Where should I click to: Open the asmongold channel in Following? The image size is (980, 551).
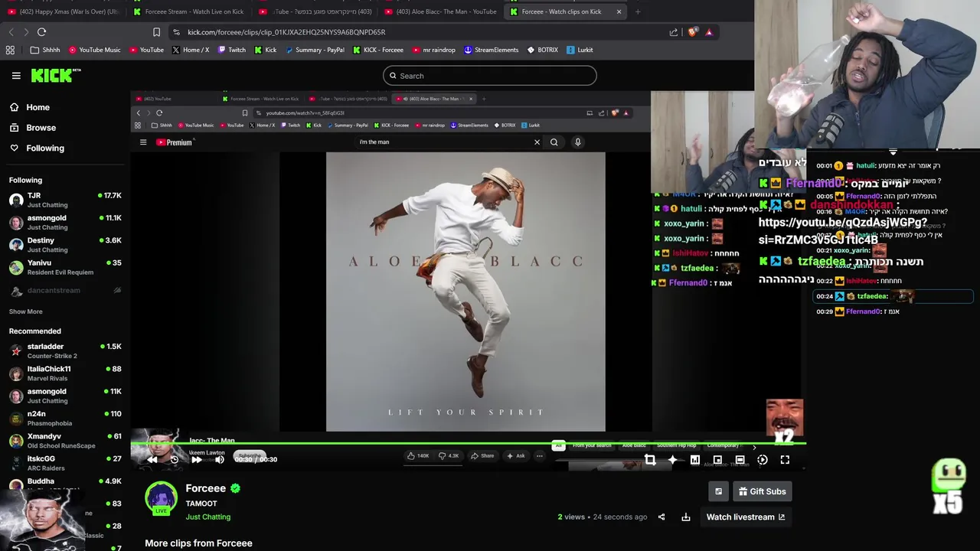65,222
